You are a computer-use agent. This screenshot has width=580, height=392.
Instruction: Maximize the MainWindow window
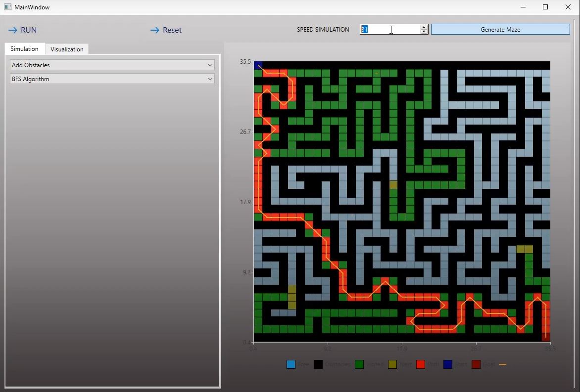pos(545,7)
